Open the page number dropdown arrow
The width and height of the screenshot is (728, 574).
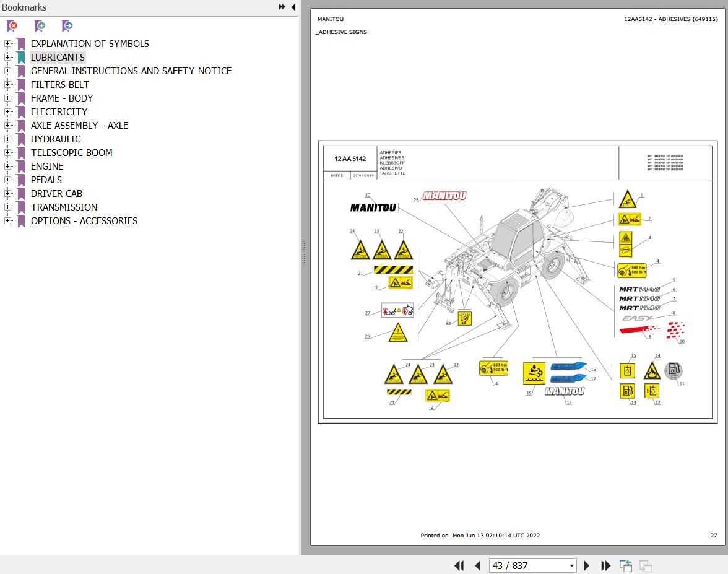click(x=571, y=566)
